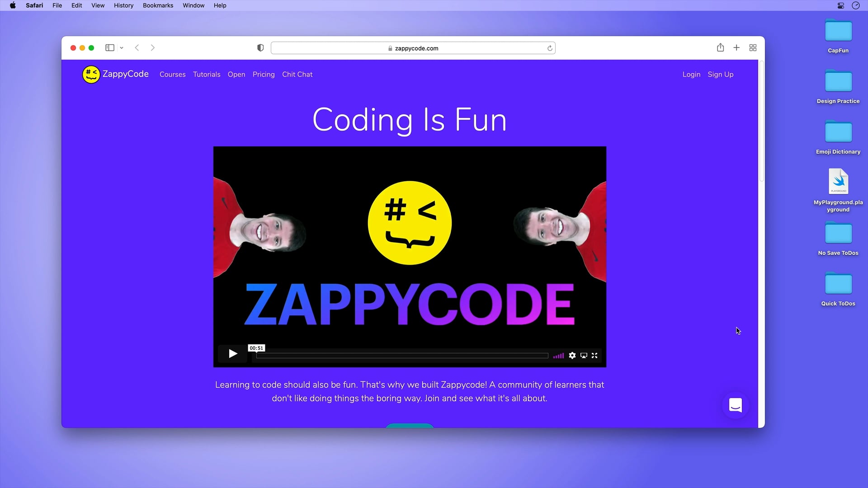This screenshot has height=488, width=868.
Task: Open the video settings gear
Action: click(x=572, y=356)
